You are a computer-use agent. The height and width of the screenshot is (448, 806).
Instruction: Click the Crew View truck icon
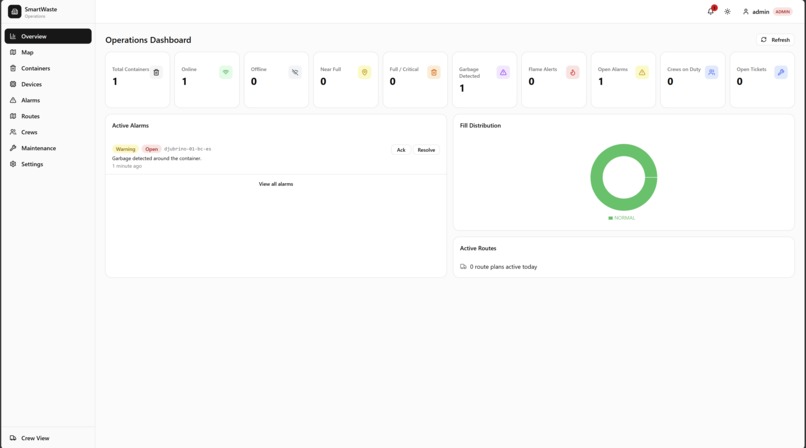click(13, 438)
